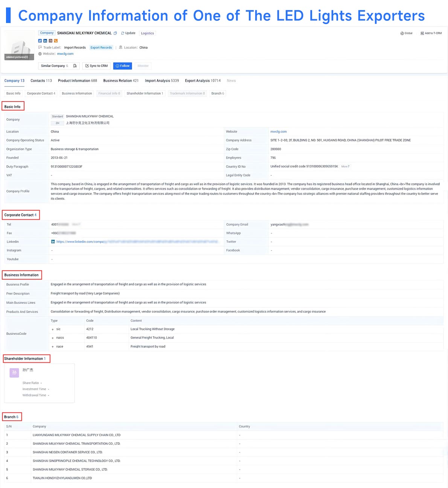Click the Add to T-CRM icon
This screenshot has height=488, width=448.
point(422,33)
